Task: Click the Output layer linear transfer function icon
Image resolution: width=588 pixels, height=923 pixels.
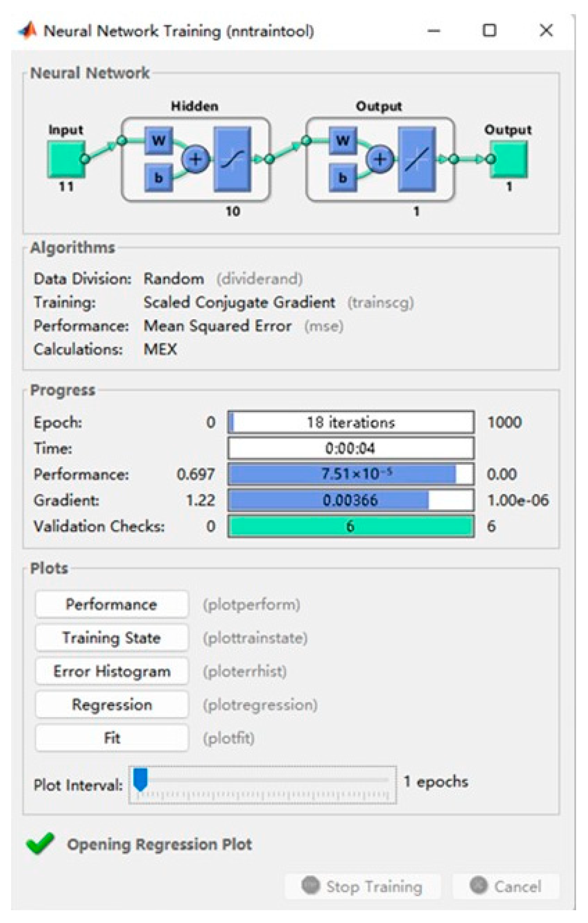Action: (x=417, y=159)
